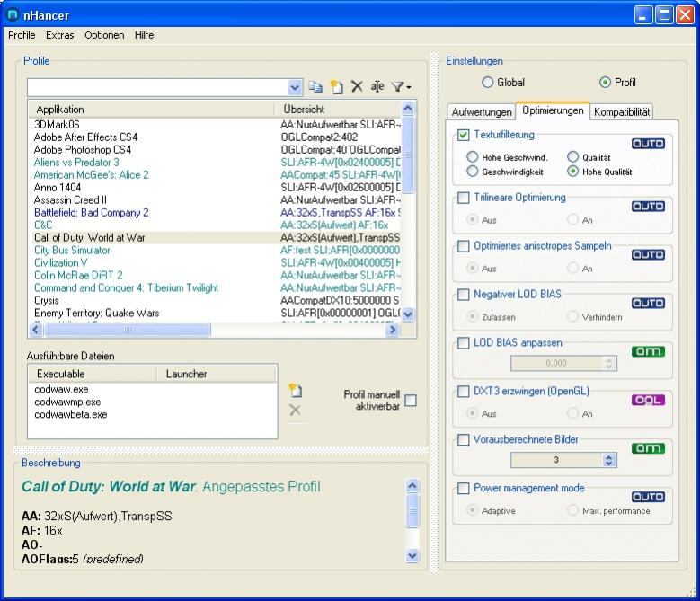Switch to the Aufwertungen tab

[482, 112]
